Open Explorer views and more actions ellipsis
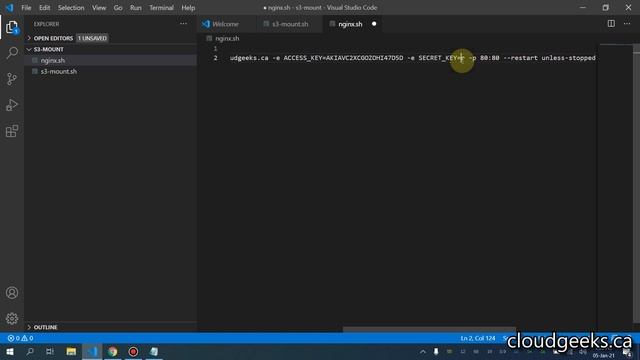 (183, 24)
